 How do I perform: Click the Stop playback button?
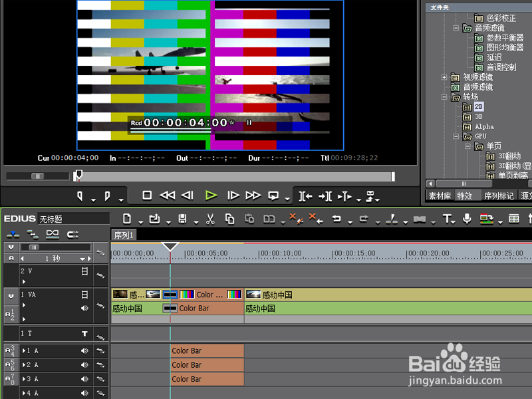(147, 196)
